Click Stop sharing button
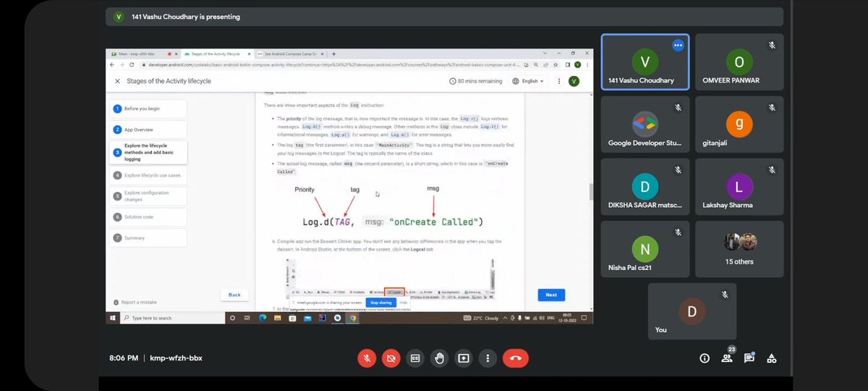Image resolution: width=868 pixels, height=391 pixels. tap(380, 303)
